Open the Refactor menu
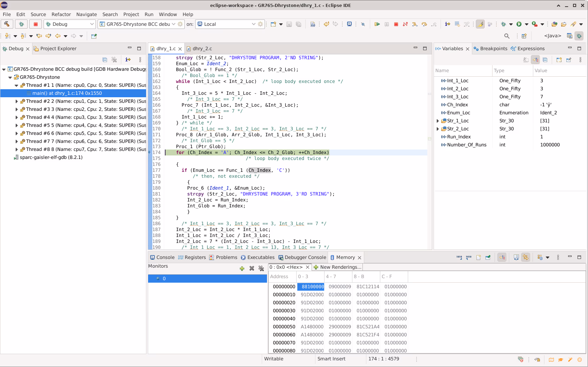 [x=61, y=14]
